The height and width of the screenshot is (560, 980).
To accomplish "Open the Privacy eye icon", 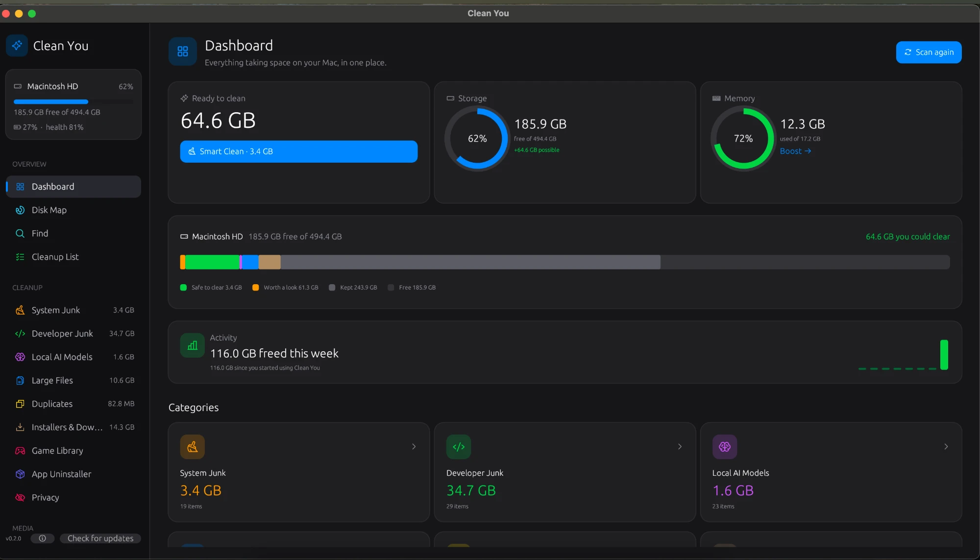I will pos(20,498).
